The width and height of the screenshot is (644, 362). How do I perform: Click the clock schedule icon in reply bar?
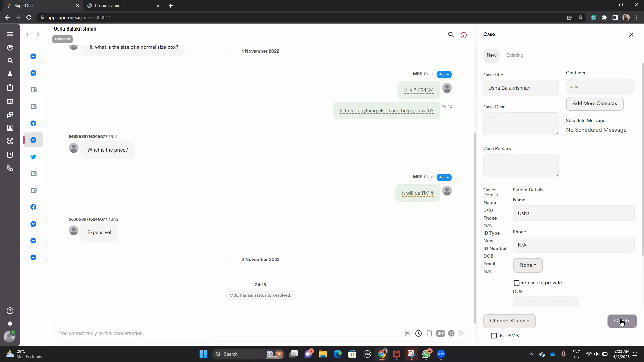coord(418,333)
